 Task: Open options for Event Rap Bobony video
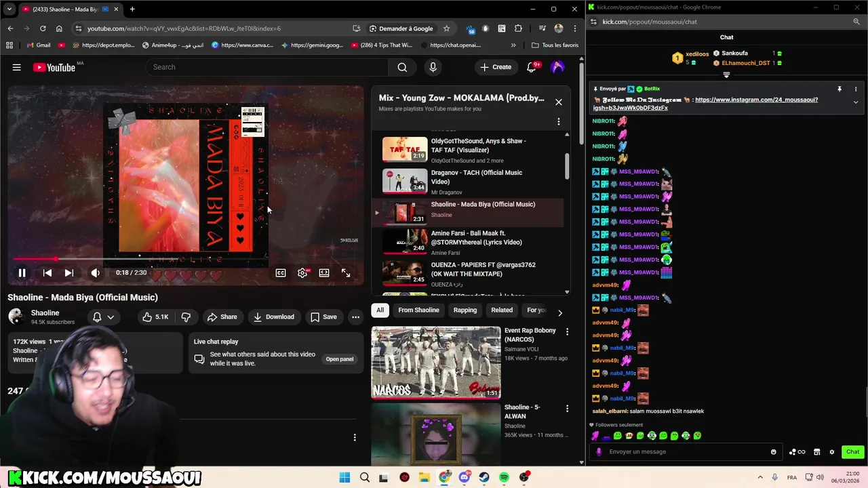[x=567, y=331]
